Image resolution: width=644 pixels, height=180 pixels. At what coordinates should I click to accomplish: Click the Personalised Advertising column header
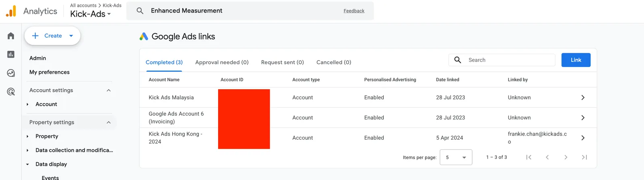pyautogui.click(x=390, y=80)
